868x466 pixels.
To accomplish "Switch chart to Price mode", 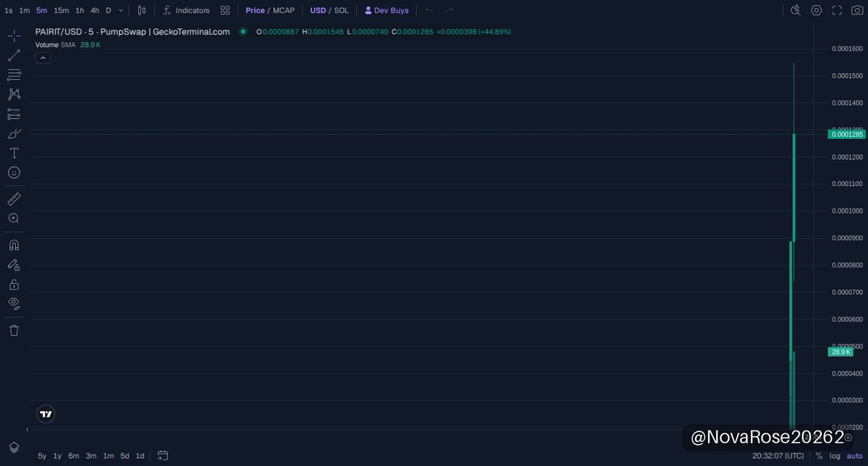I will tap(255, 10).
